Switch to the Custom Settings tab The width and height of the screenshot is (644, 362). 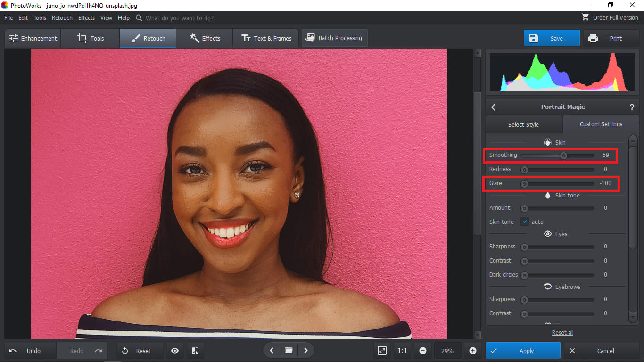pyautogui.click(x=601, y=124)
